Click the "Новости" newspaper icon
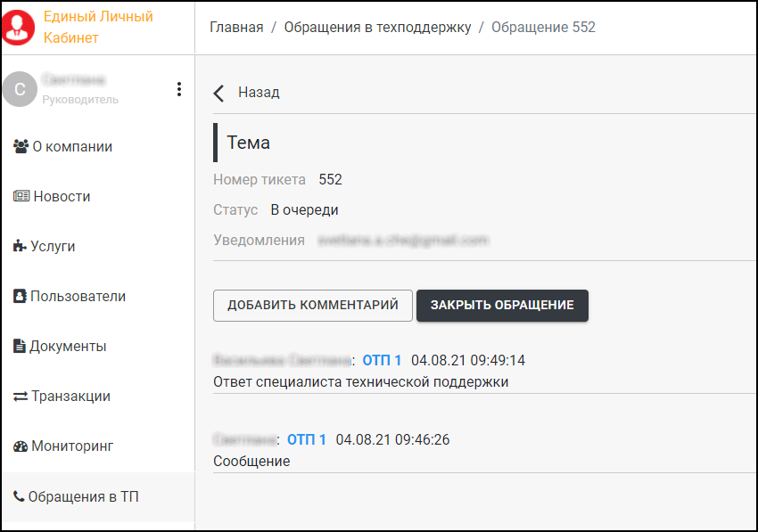The width and height of the screenshot is (758, 532). (x=21, y=196)
